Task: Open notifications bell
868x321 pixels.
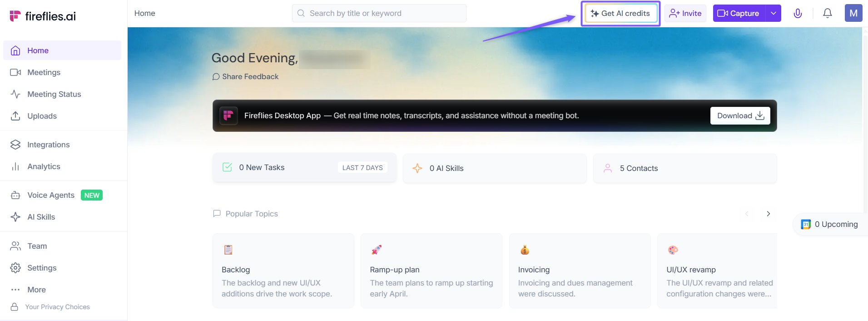Action: [828, 13]
